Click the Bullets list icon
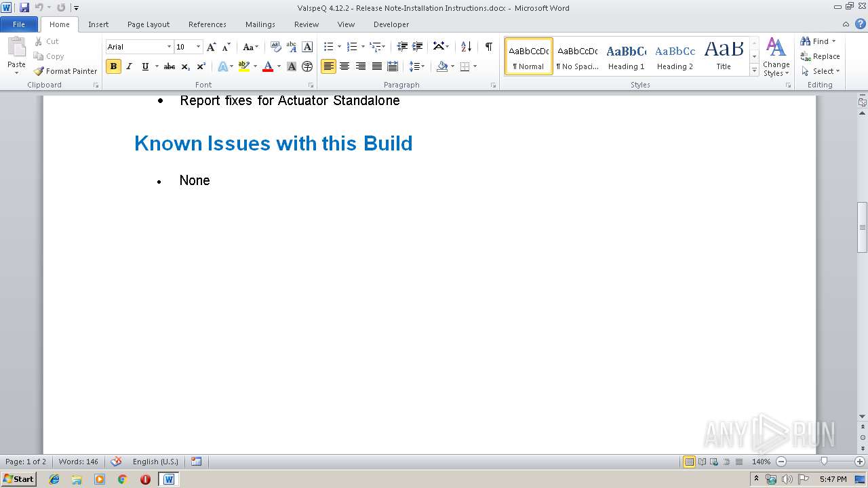868x488 pixels. tap(328, 46)
